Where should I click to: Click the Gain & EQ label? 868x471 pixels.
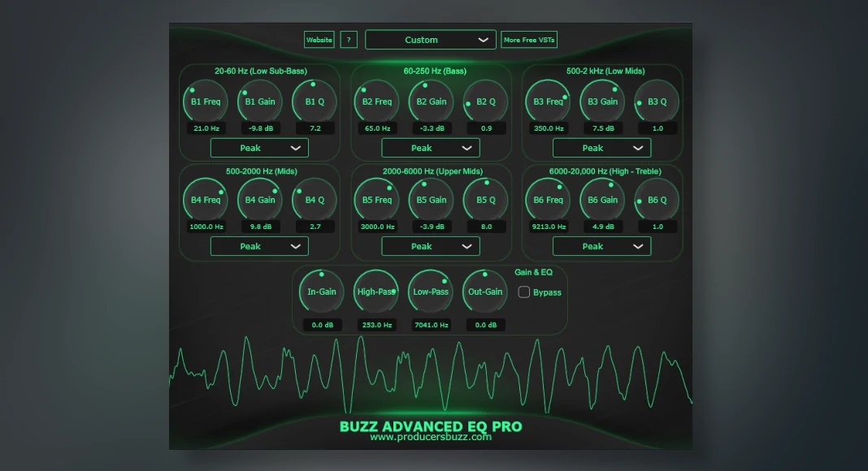534,272
